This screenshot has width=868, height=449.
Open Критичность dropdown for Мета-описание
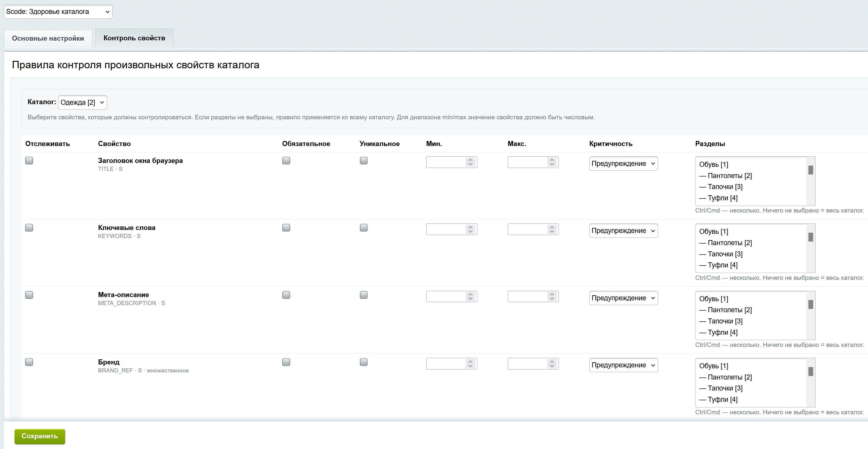tap(623, 298)
